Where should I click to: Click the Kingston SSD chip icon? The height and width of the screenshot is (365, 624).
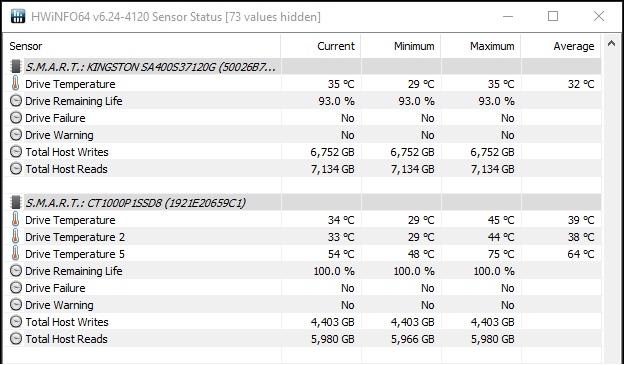point(16,66)
